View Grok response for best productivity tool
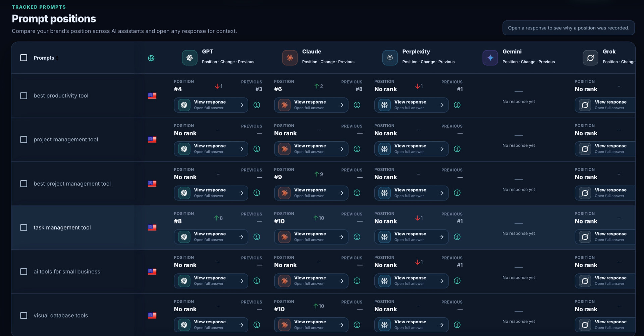 coord(605,105)
